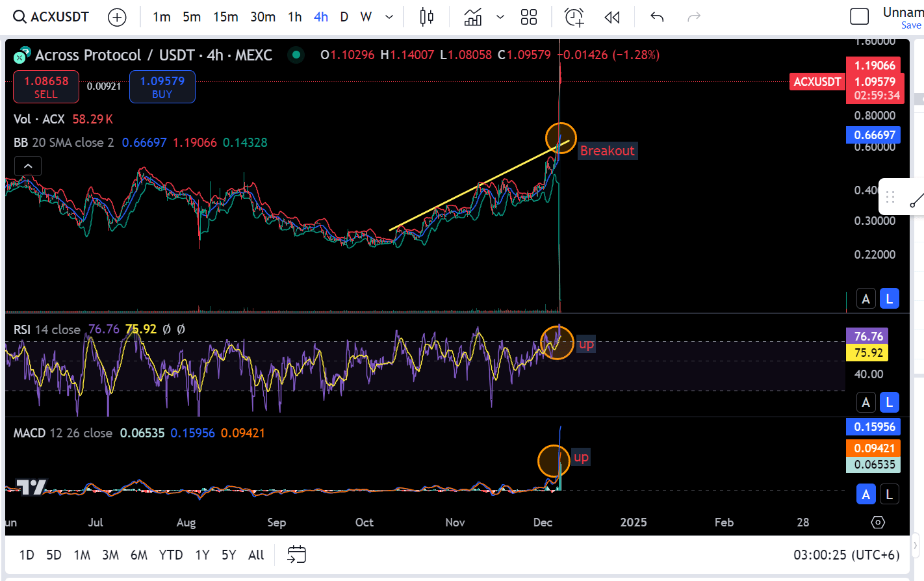Open symbol search for ACXUSDT
This screenshot has width=924, height=581.
pyautogui.click(x=51, y=17)
